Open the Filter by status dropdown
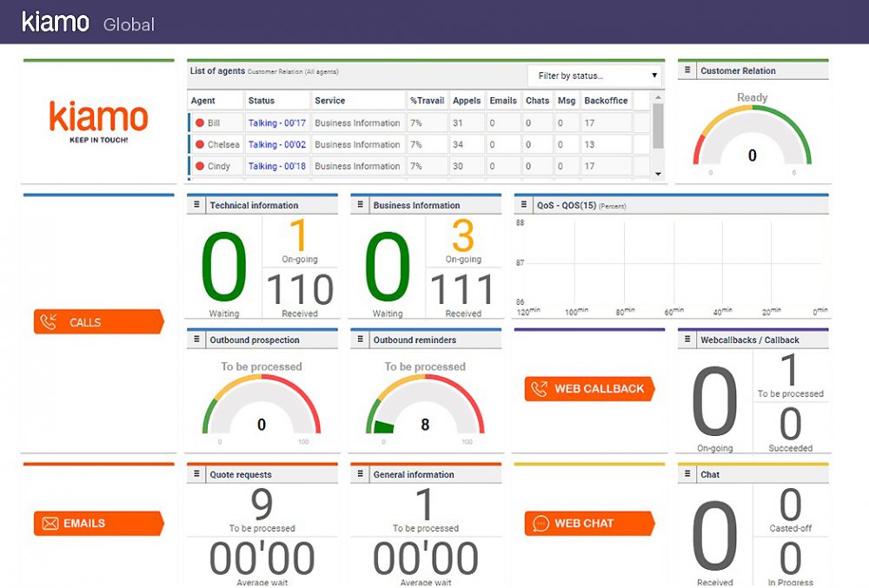Viewport: 869px width, 588px height. [594, 76]
